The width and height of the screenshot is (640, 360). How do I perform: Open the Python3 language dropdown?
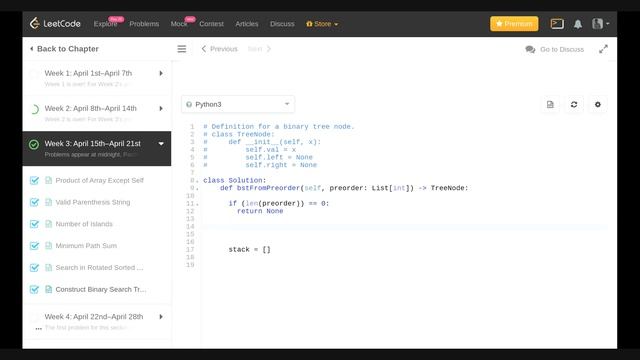pyautogui.click(x=238, y=104)
